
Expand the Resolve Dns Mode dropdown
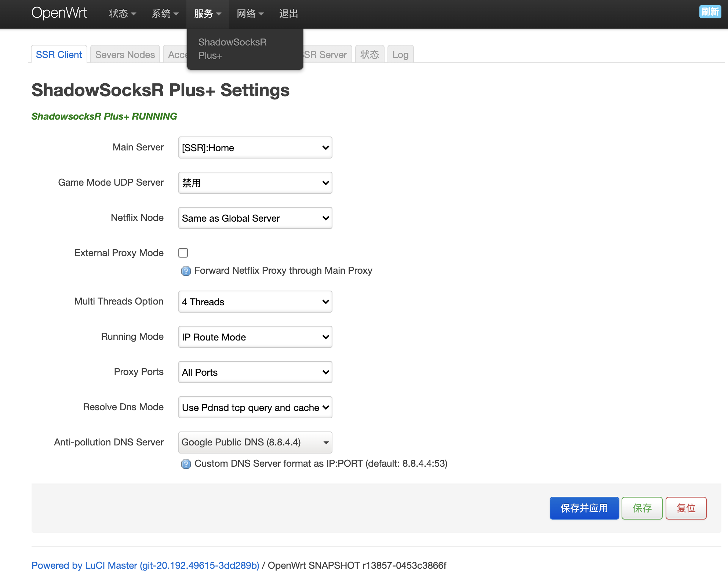255,407
